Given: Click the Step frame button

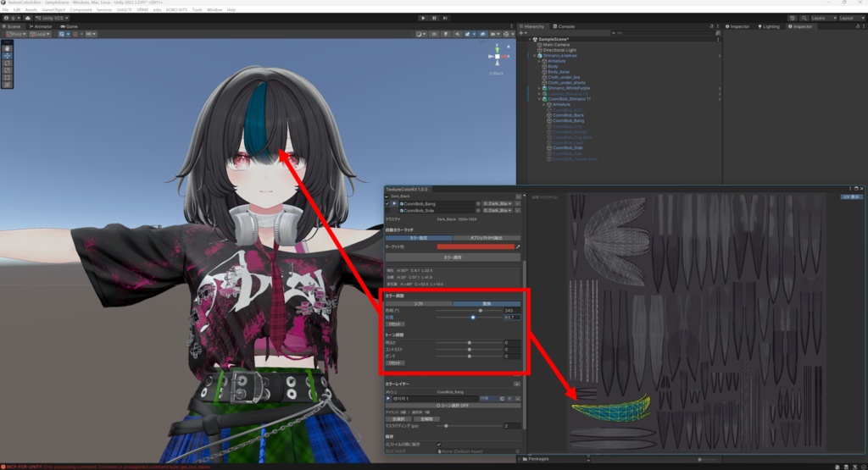Looking at the screenshot, I should pos(445,18).
